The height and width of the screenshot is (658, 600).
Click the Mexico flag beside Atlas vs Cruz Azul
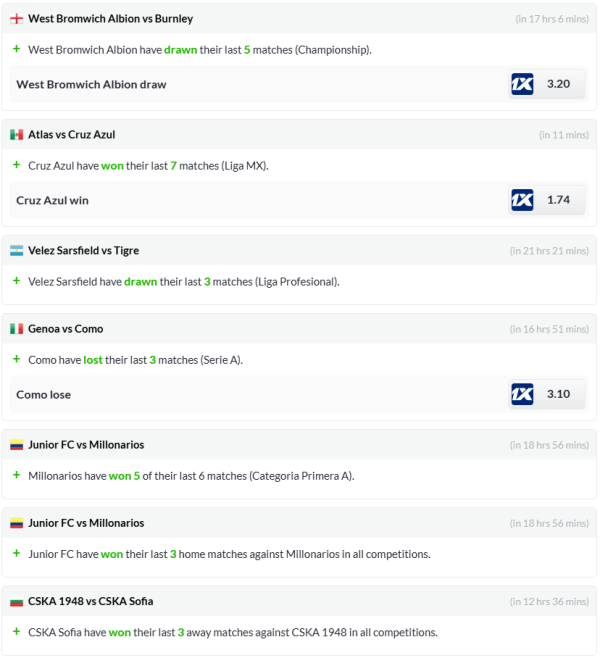point(16,135)
